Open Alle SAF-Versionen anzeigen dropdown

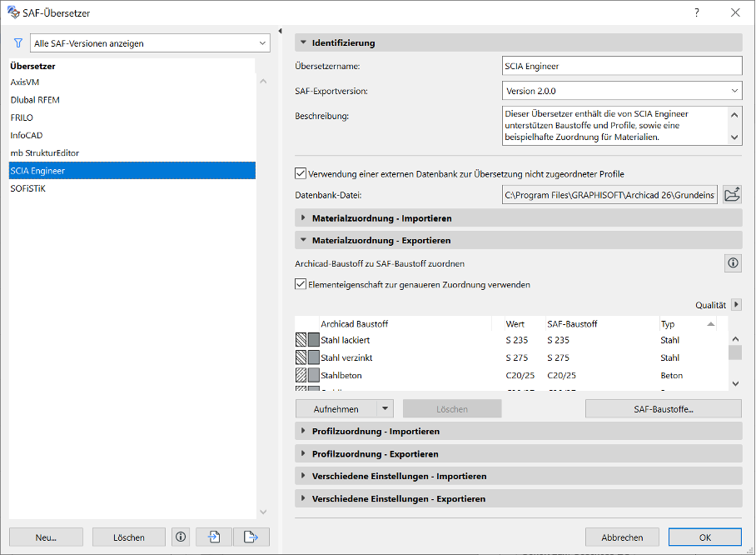[x=150, y=43]
